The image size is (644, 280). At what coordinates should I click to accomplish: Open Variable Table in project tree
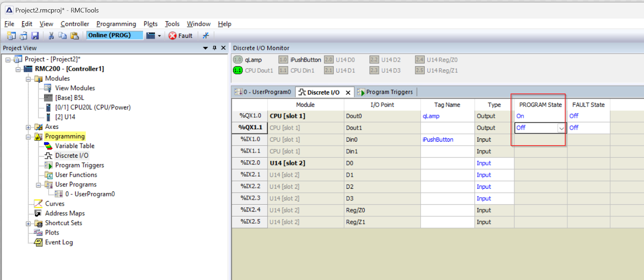[x=75, y=146]
